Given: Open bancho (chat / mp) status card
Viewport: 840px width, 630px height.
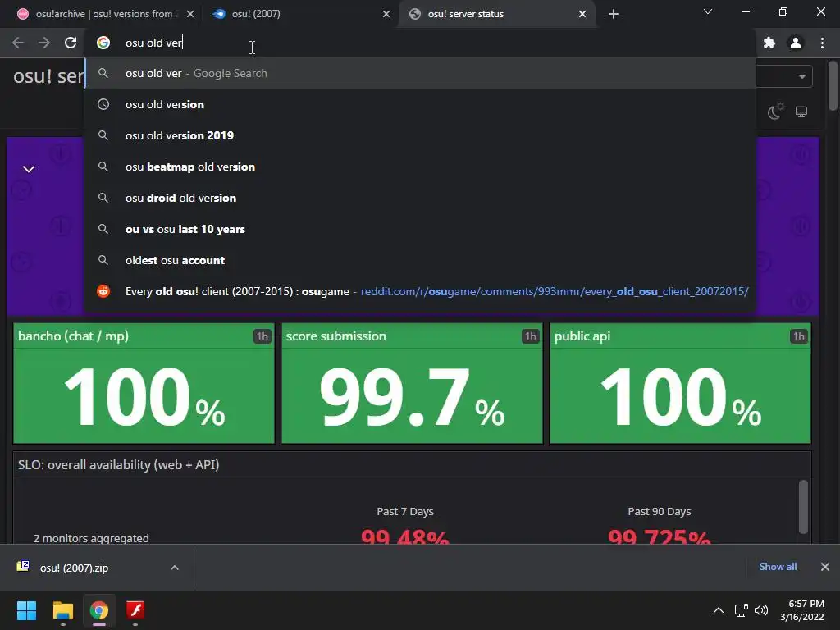Looking at the screenshot, I should pyautogui.click(x=144, y=383).
